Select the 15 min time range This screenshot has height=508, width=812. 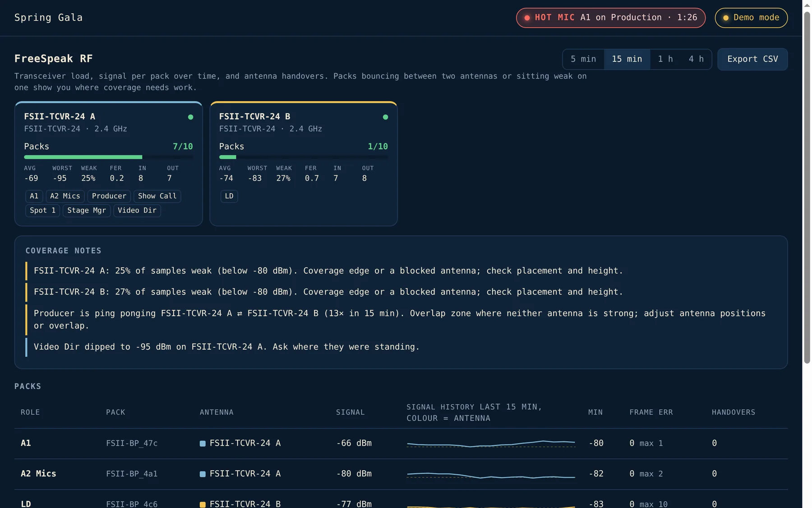pyautogui.click(x=627, y=59)
